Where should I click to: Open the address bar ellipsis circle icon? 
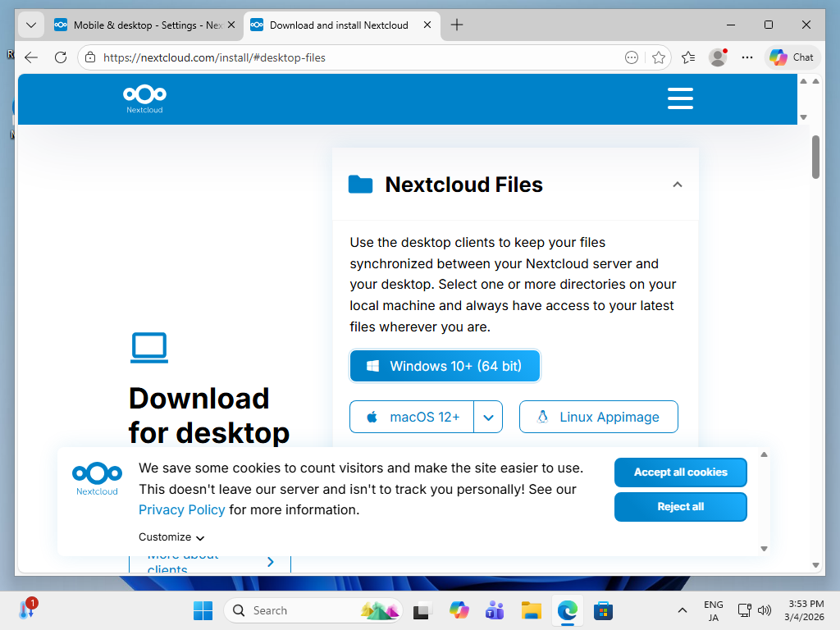[x=632, y=57]
